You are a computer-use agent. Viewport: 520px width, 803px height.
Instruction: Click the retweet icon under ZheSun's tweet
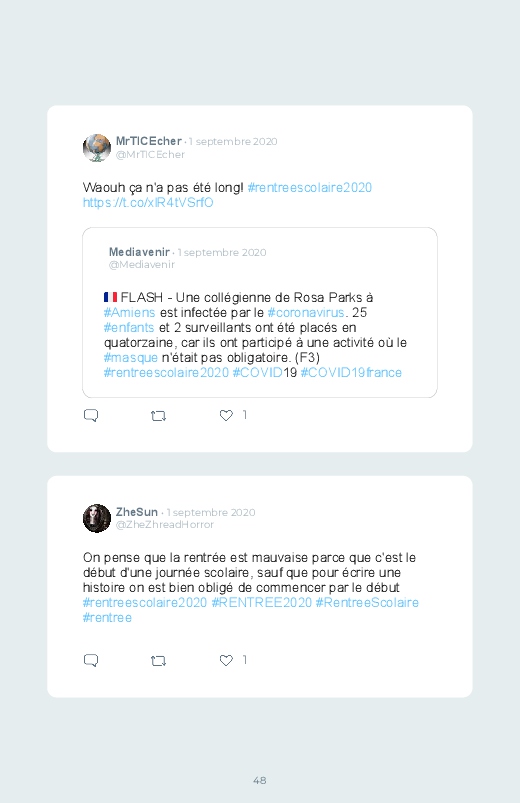point(158,661)
